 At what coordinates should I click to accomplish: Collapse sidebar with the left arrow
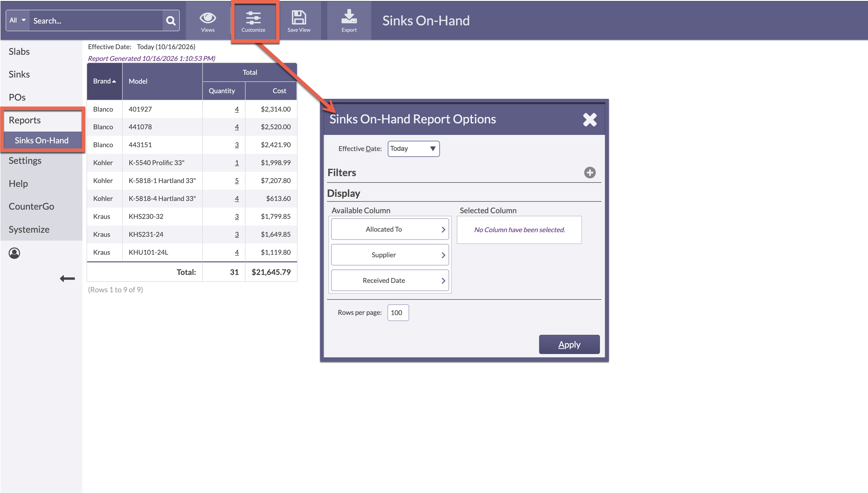(67, 278)
